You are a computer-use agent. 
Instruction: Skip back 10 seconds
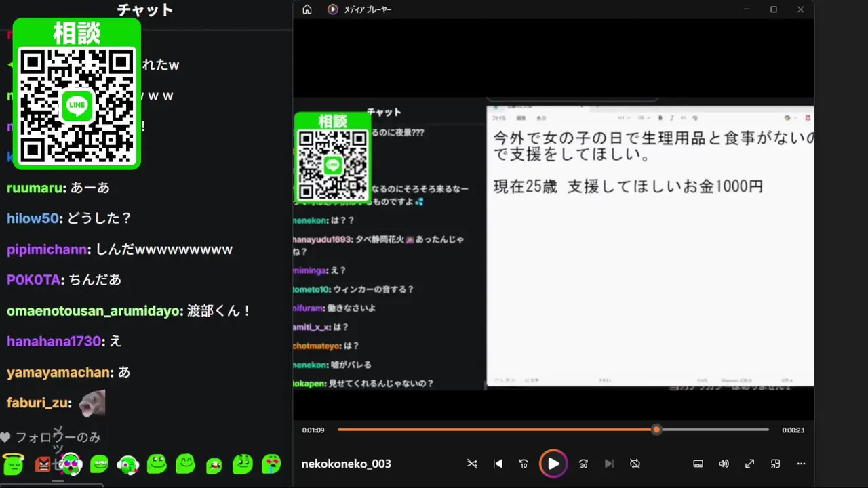(524, 464)
